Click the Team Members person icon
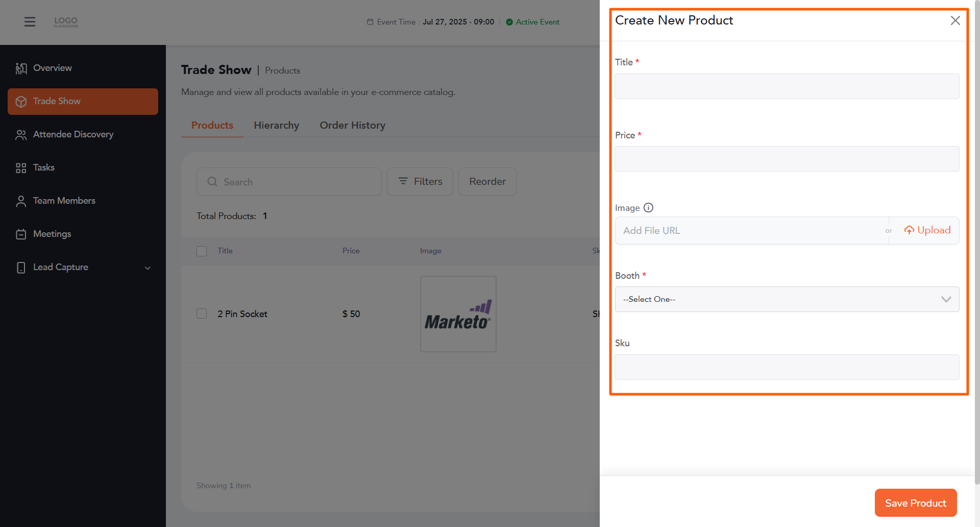The width and height of the screenshot is (980, 527). click(x=21, y=201)
